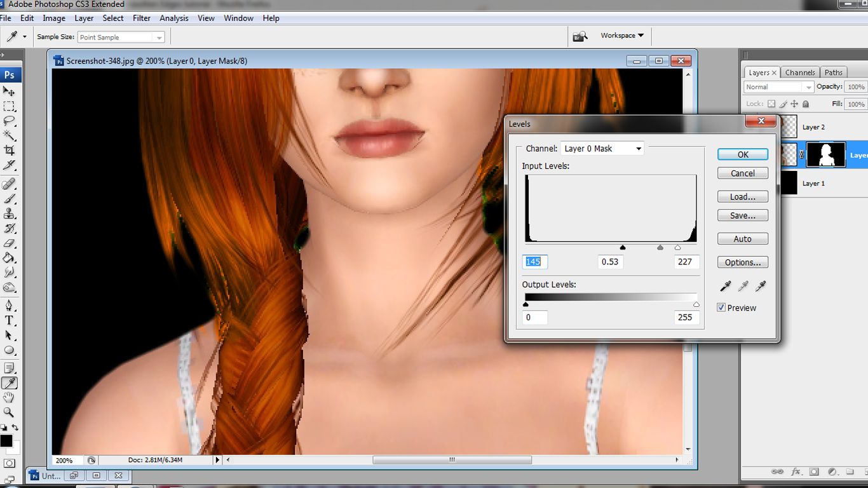Open the Filter menu

click(142, 18)
